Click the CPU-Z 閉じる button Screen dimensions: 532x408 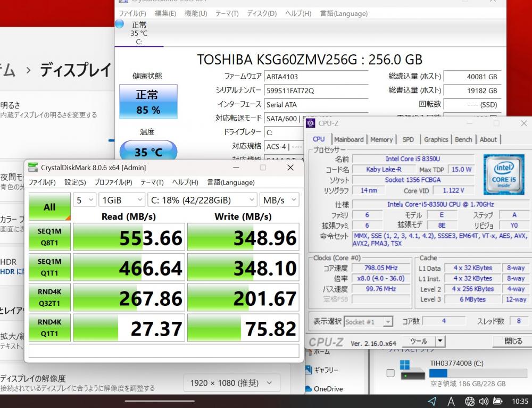(513, 341)
